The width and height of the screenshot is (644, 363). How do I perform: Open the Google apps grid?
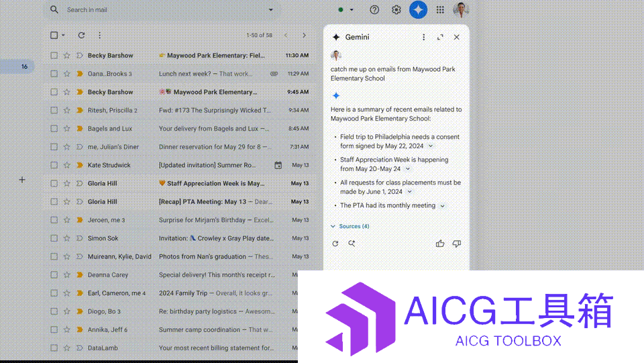pos(440,10)
